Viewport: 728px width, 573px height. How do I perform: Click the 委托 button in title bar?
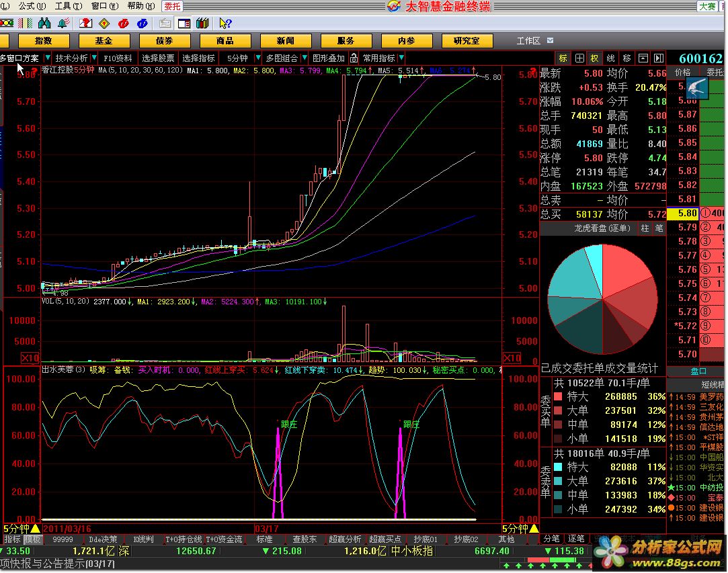(x=172, y=6)
